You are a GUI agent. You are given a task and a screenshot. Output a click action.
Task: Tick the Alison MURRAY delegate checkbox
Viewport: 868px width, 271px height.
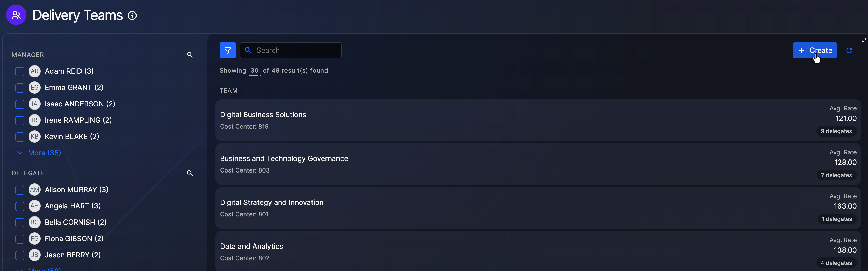[20, 190]
